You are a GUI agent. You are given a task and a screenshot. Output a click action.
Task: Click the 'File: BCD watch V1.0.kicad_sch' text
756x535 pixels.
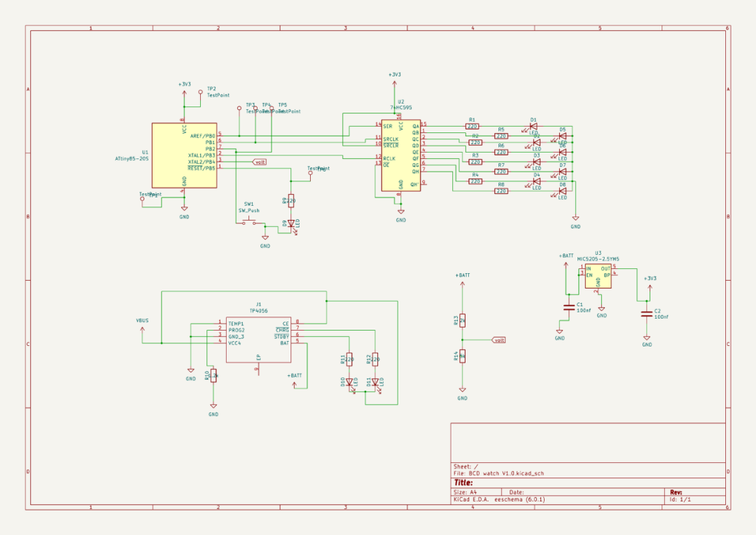(x=498, y=473)
